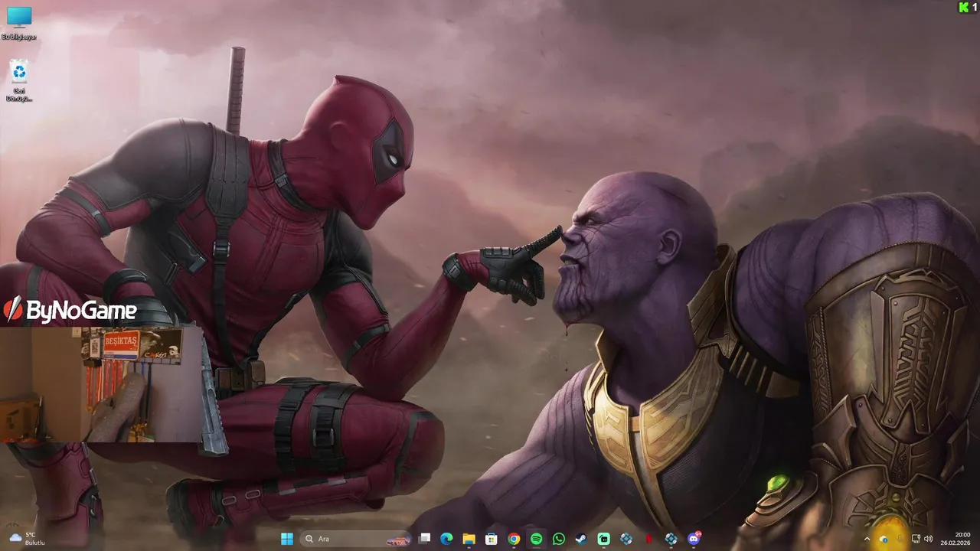Open Microsoft Store from the taskbar

pos(492,539)
